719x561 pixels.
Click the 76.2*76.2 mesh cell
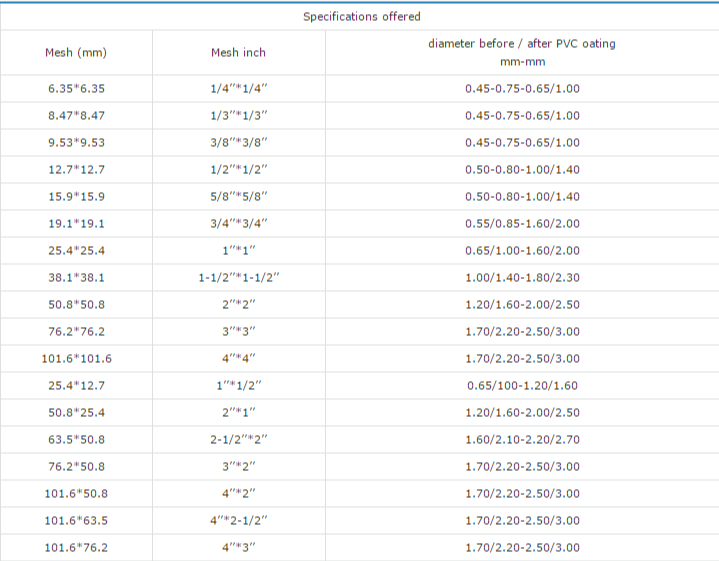76,331
